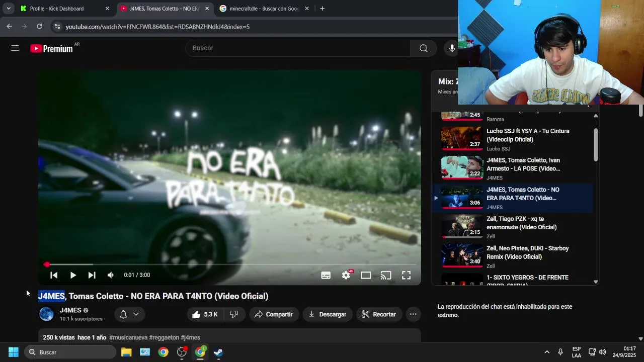Open Windows Start menu

point(14,352)
